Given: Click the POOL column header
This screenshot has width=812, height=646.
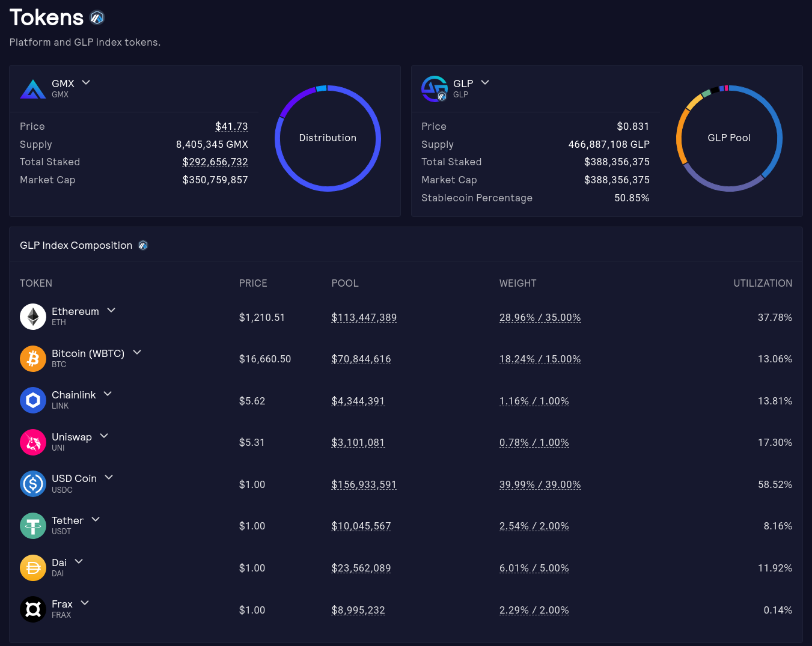Looking at the screenshot, I should pos(345,283).
